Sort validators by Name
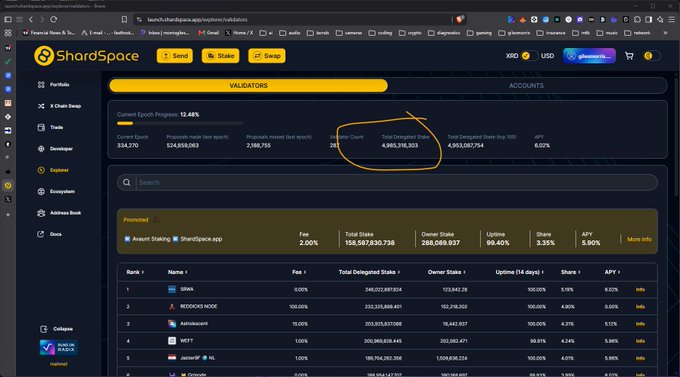Screen dimensions: 680x377 pos(177,272)
